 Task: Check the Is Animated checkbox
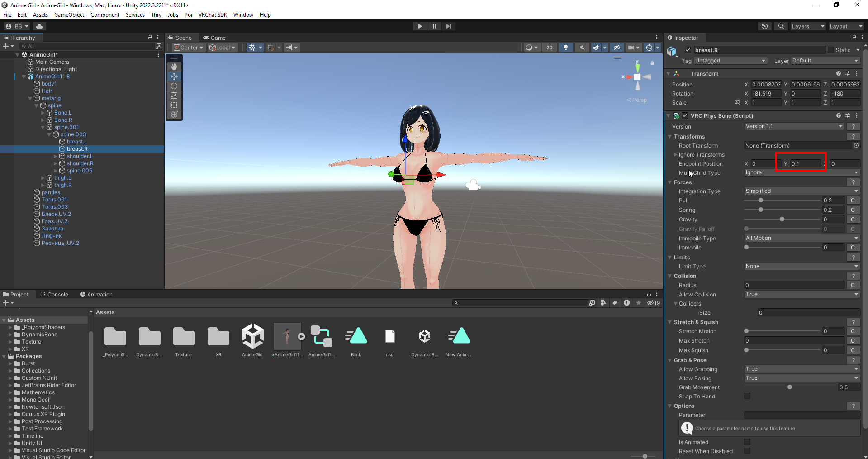pos(747,442)
